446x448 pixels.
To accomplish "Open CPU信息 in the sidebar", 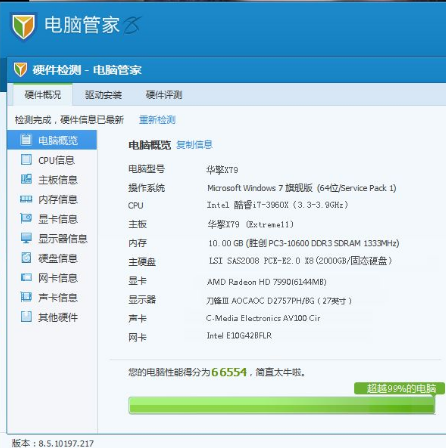I will [52, 160].
